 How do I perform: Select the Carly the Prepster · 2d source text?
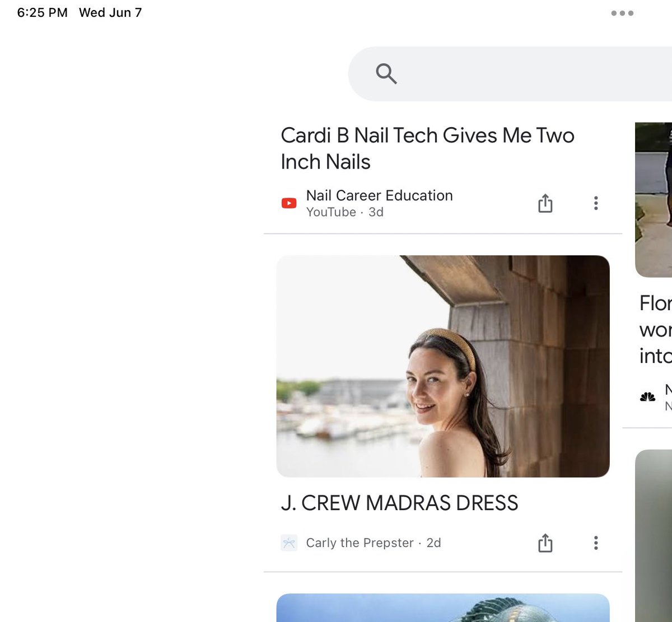[374, 543]
